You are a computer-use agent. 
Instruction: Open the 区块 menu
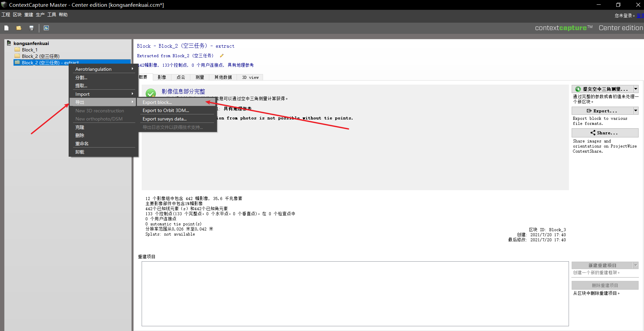pos(17,15)
